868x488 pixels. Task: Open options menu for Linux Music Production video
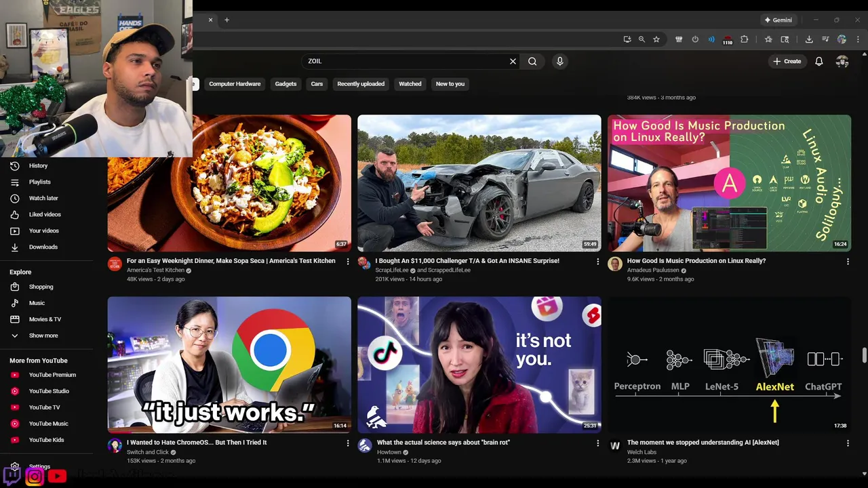(x=848, y=262)
